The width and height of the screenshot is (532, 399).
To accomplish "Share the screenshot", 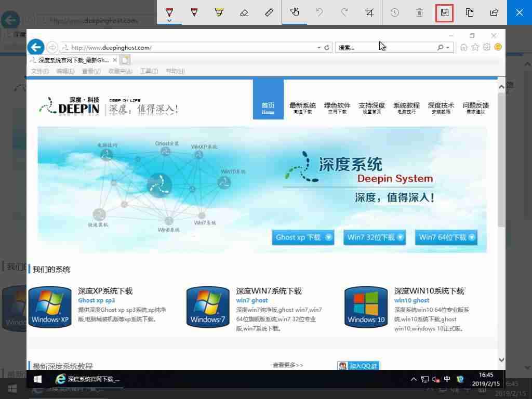I will pyautogui.click(x=494, y=12).
